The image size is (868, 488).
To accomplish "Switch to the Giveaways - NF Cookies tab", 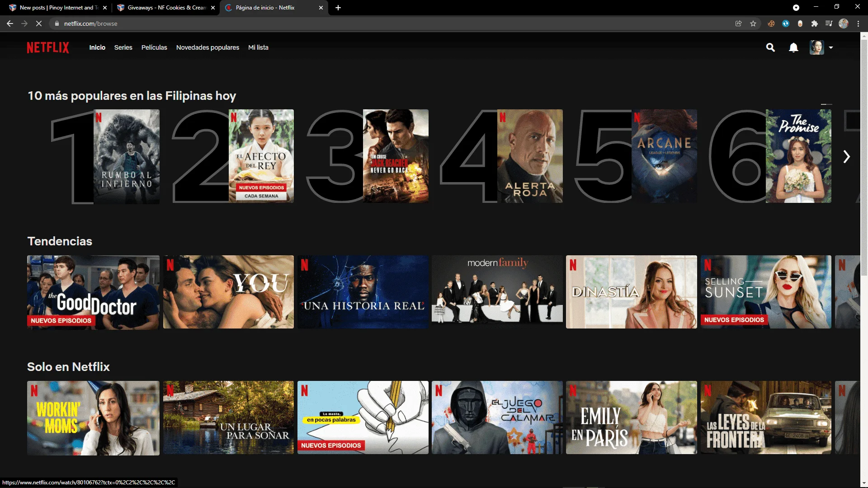I will pyautogui.click(x=165, y=8).
